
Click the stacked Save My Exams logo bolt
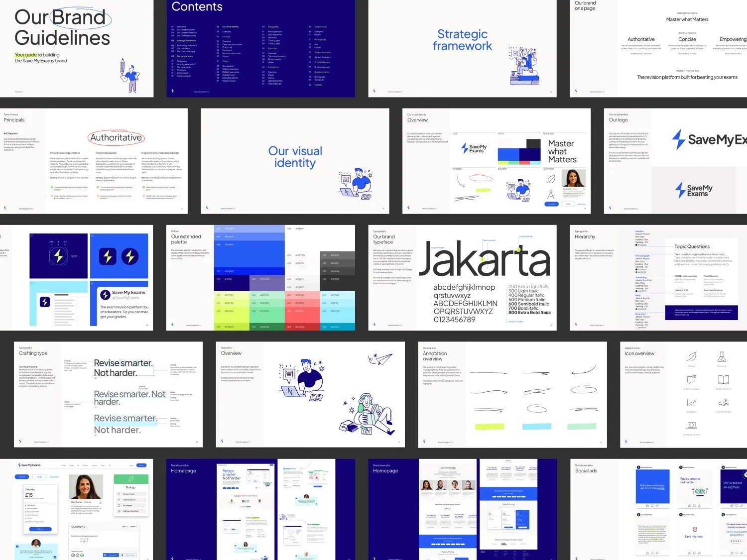point(680,190)
